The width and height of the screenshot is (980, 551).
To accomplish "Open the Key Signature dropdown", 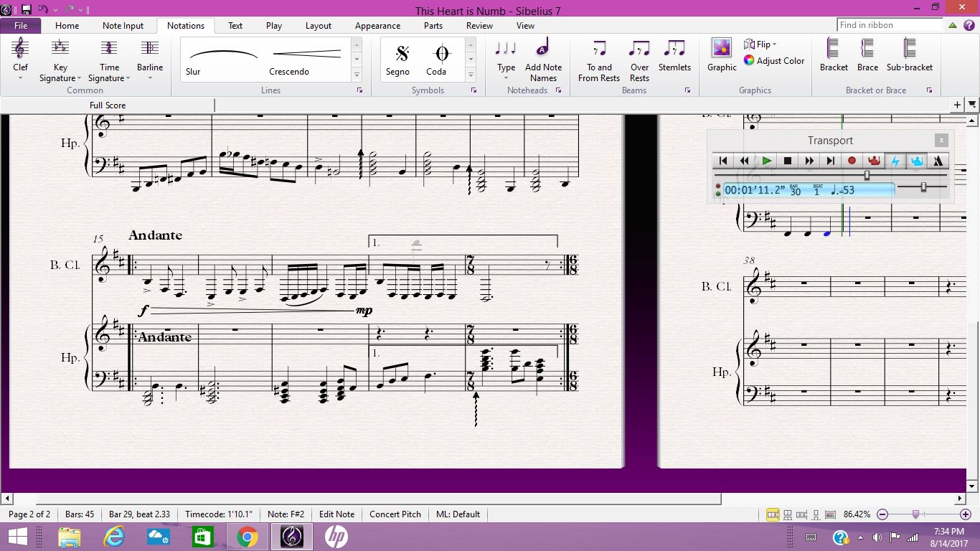I will tap(60, 60).
